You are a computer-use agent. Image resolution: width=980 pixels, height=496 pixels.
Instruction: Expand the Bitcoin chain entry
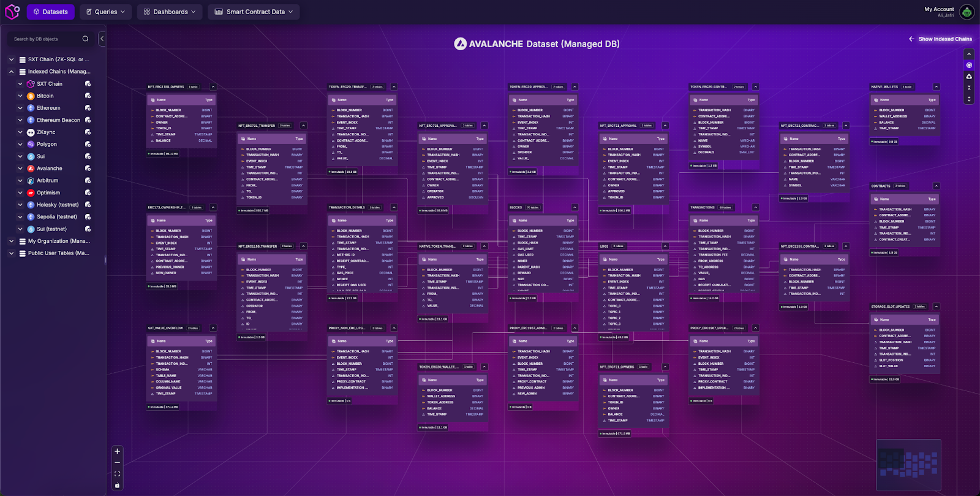20,96
